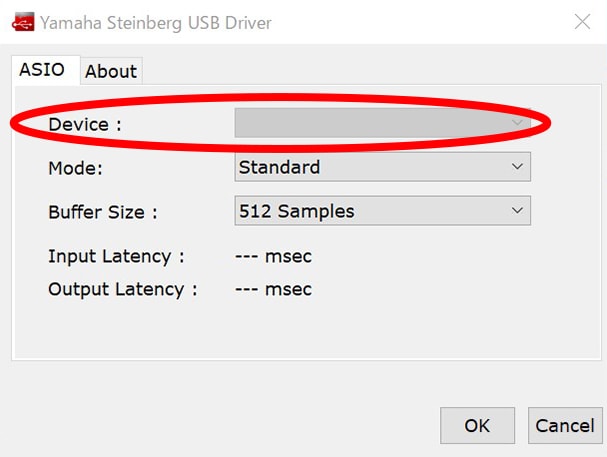Screen dimensions: 607x457
Task: Click the Buffer Size label
Action: pyautogui.click(x=102, y=212)
